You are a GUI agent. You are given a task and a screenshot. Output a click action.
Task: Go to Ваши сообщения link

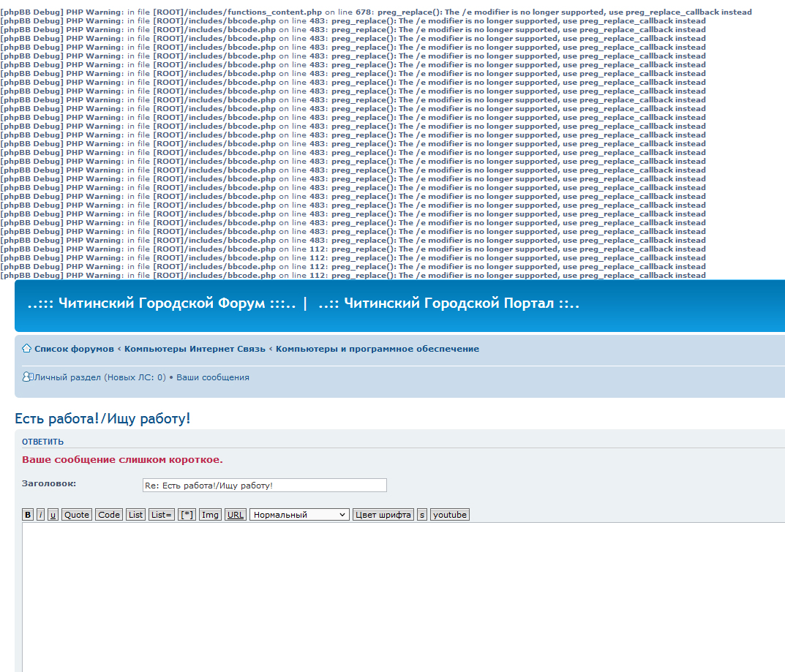(x=212, y=377)
